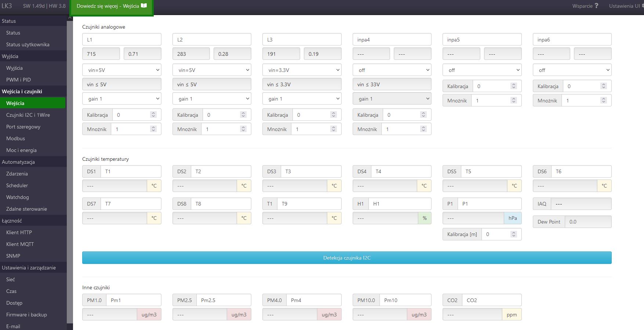644x330 pixels.
Task: Open the 'PWM i PID' menu item
Action: click(18, 80)
